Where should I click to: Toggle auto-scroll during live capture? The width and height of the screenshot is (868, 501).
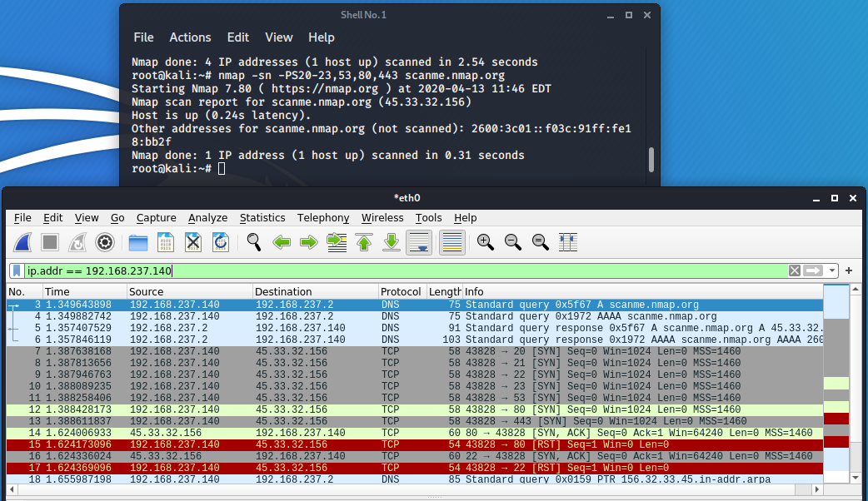pos(418,242)
